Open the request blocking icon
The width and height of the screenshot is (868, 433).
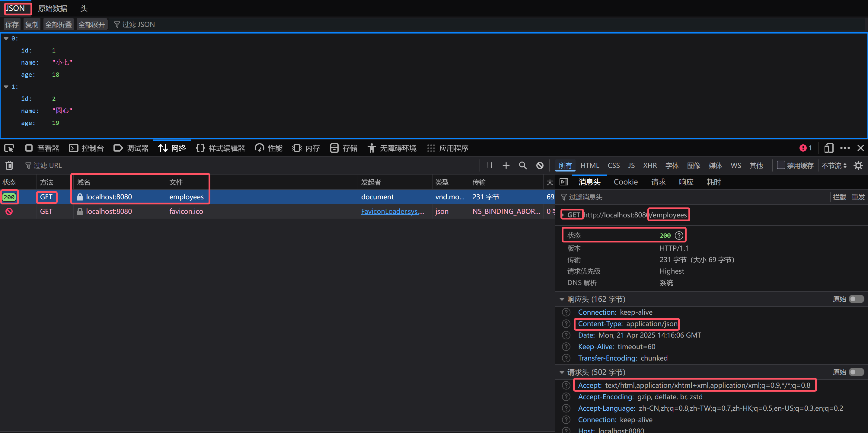click(540, 165)
